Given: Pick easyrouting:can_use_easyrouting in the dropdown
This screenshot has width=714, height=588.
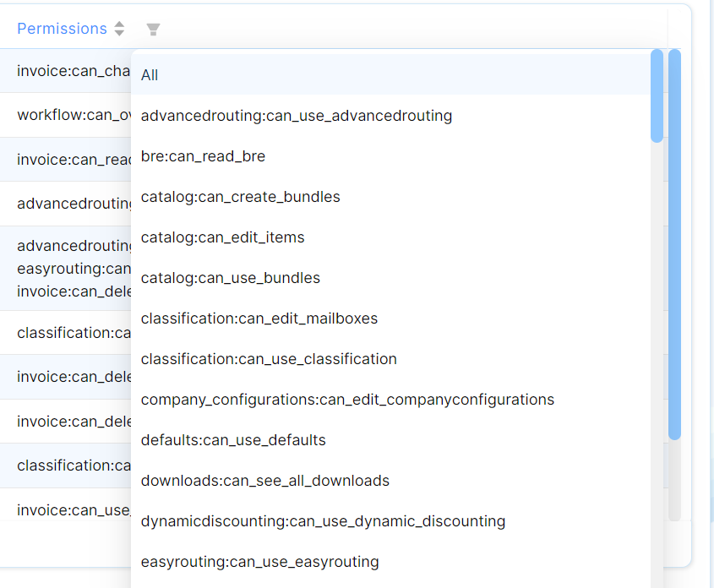Looking at the screenshot, I should click(x=259, y=562).
